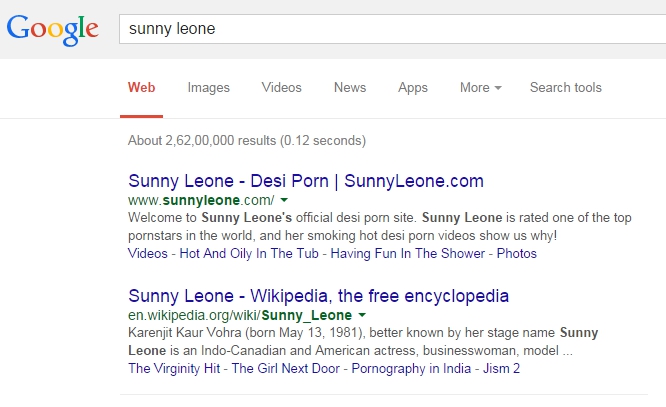The width and height of the screenshot is (666, 407).
Task: Expand the green arrow beside www.sunnyleone.com
Action: [x=284, y=200]
